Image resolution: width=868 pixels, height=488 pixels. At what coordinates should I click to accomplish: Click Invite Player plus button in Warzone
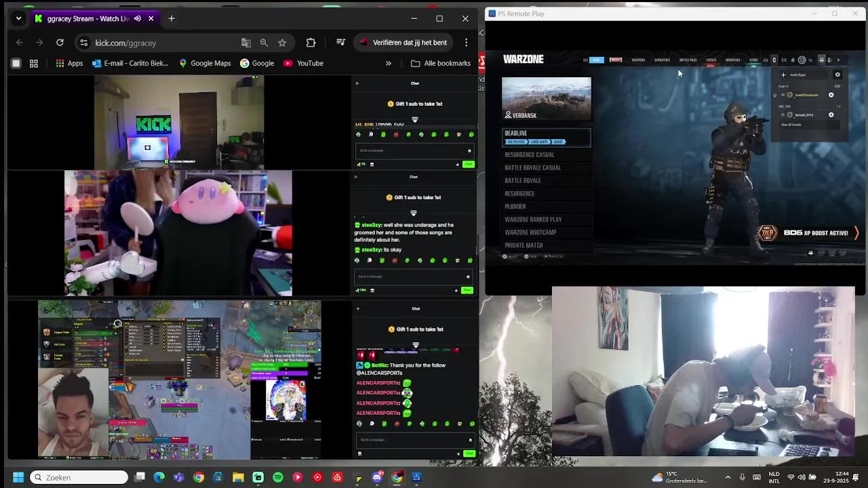783,75
